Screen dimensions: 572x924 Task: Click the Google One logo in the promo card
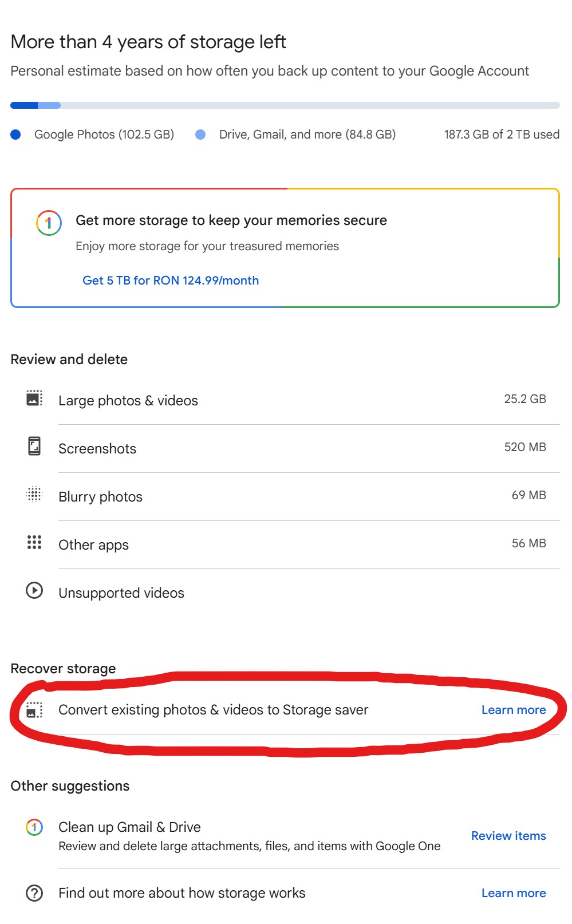tap(49, 223)
